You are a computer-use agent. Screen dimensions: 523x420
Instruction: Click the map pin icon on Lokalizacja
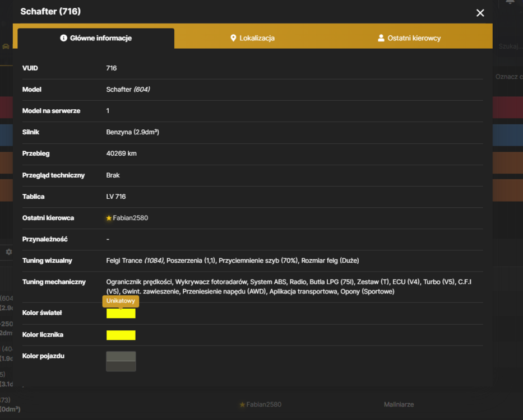(x=233, y=38)
